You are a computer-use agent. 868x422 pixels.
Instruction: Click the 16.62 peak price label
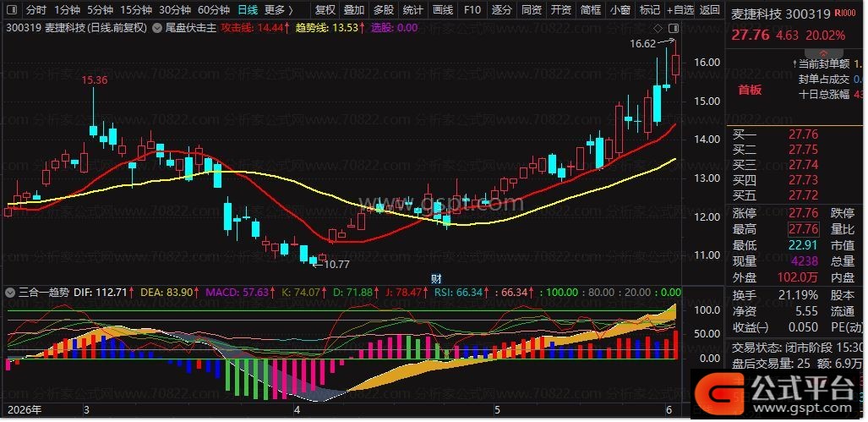pos(642,43)
